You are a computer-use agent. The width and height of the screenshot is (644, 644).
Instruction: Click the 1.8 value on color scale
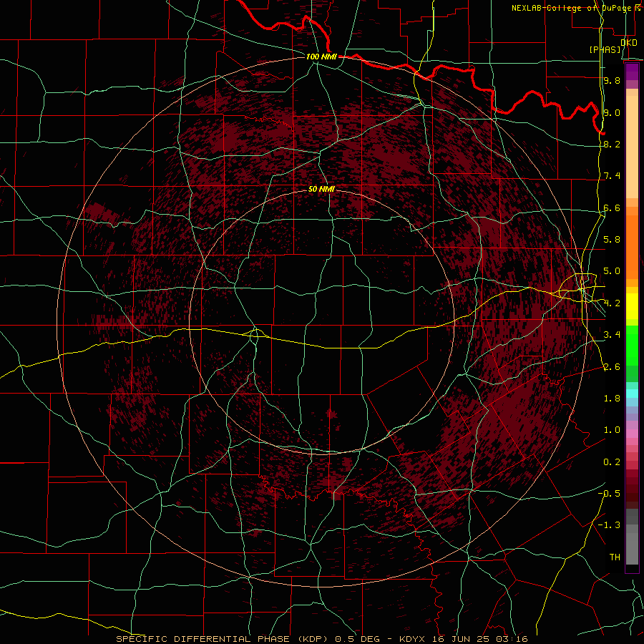point(612,399)
